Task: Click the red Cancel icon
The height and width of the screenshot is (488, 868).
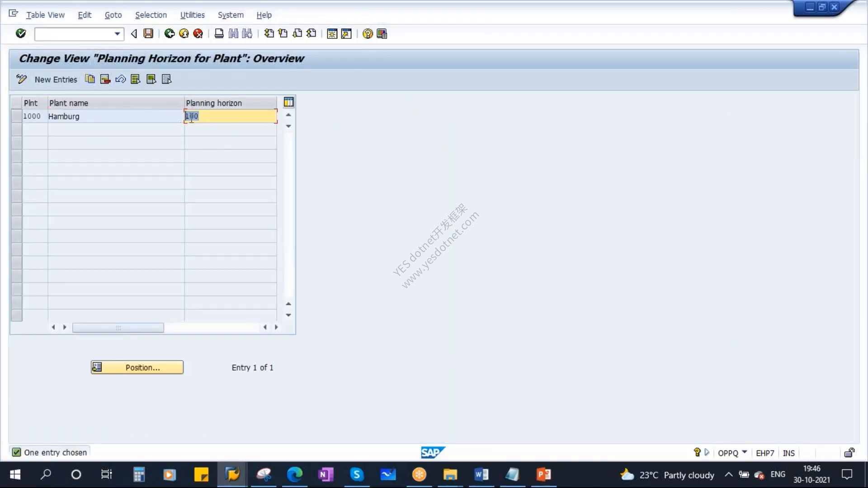Action: click(198, 33)
